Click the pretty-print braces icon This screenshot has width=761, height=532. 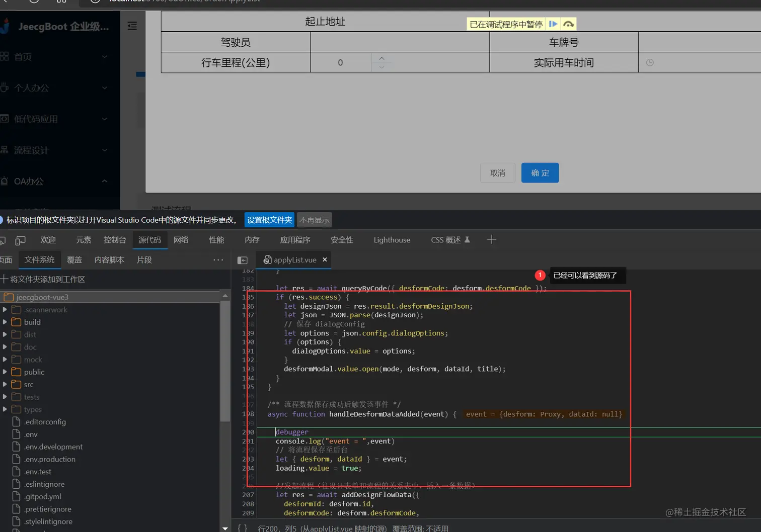(x=242, y=528)
